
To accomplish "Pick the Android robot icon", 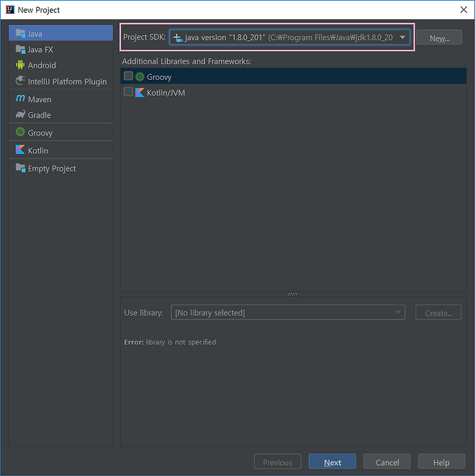I will coord(20,65).
